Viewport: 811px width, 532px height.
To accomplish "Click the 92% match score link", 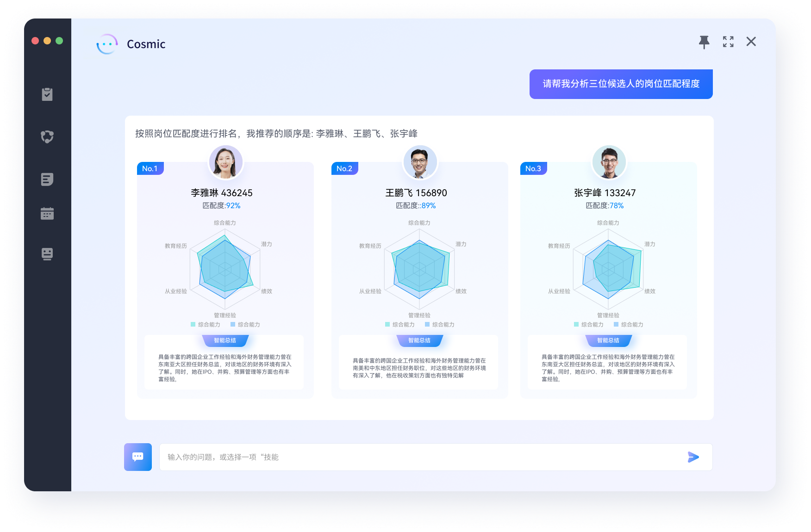I will [233, 206].
